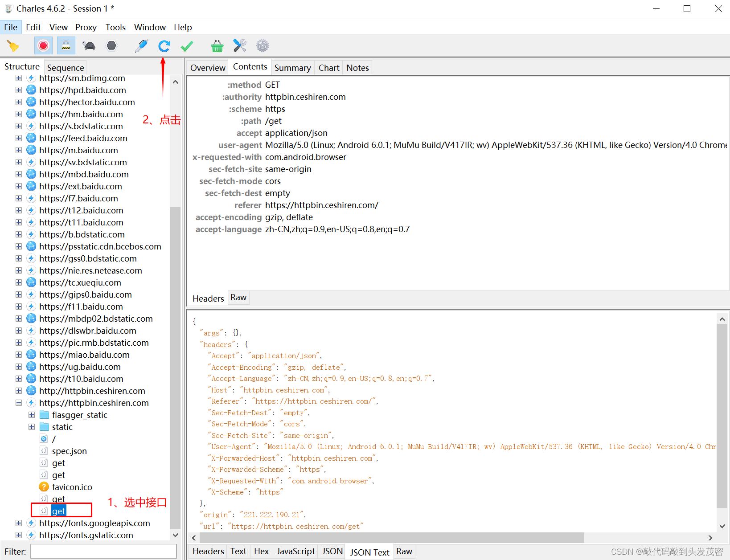The height and width of the screenshot is (560, 730).
Task: Select response JSON tab
Action: click(332, 551)
